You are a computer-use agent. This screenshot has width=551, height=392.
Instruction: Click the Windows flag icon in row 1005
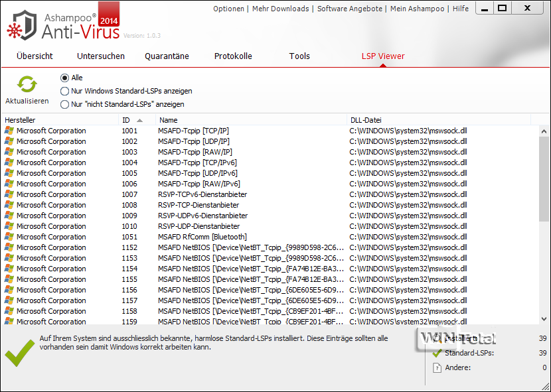coord(9,173)
